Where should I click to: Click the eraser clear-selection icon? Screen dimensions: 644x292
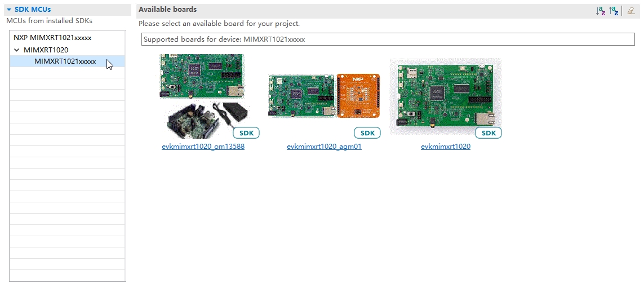point(631,11)
